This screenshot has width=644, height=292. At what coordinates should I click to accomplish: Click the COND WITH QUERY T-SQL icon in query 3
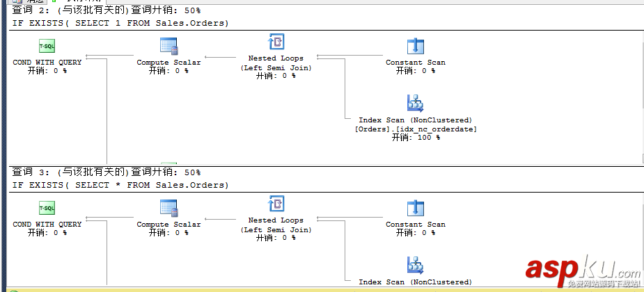[x=47, y=209]
